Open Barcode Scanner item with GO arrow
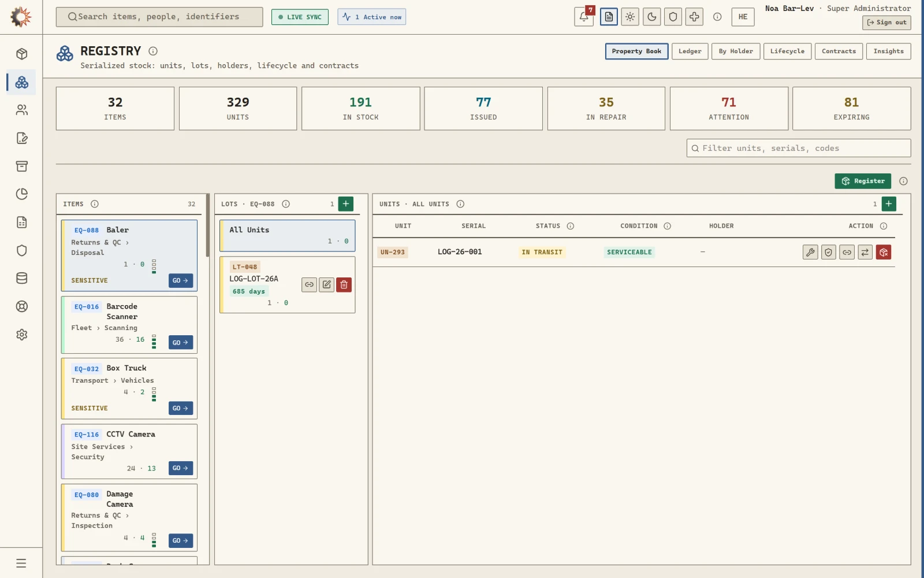The image size is (924, 578). click(181, 343)
